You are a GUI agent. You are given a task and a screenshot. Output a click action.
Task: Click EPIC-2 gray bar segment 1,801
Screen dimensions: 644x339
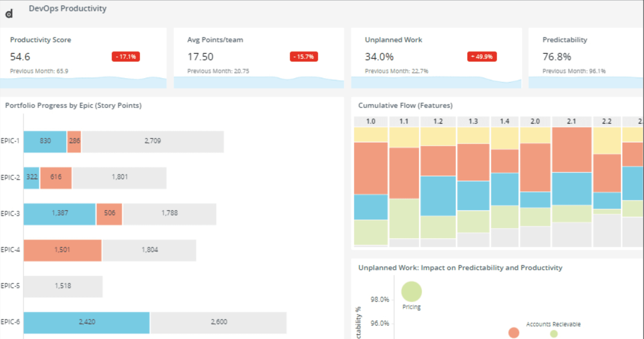(120, 178)
